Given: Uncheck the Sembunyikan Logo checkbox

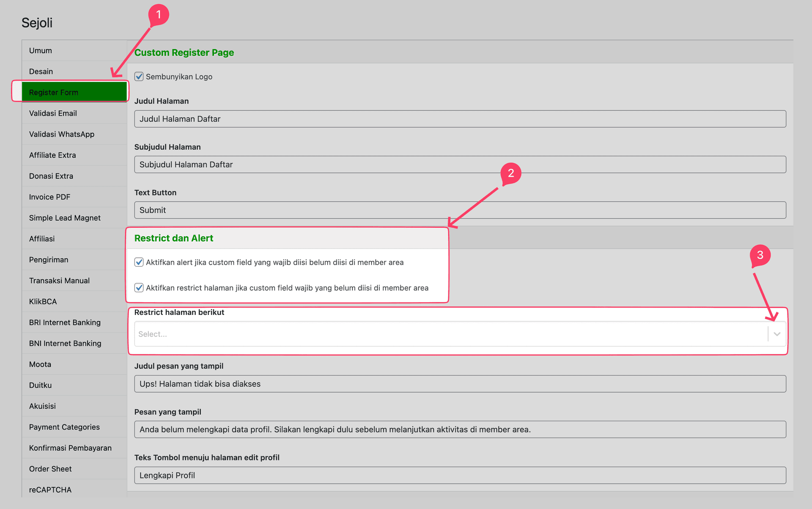Looking at the screenshot, I should pyautogui.click(x=139, y=77).
